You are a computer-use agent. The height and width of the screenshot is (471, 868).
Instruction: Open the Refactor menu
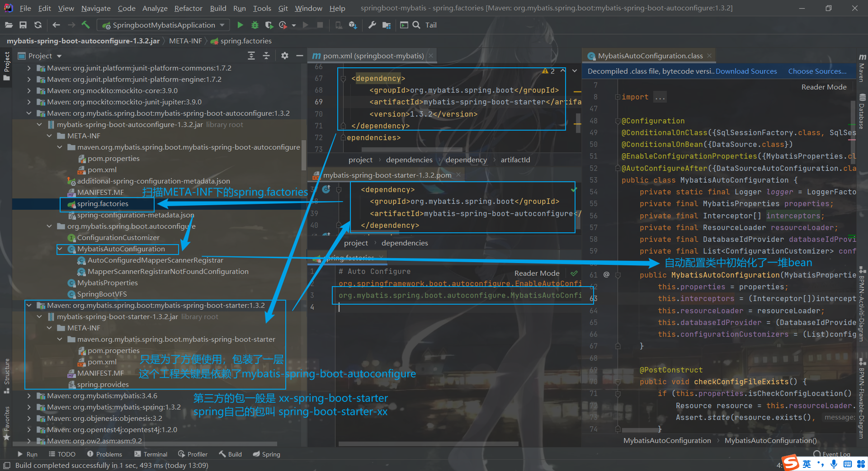(x=188, y=8)
